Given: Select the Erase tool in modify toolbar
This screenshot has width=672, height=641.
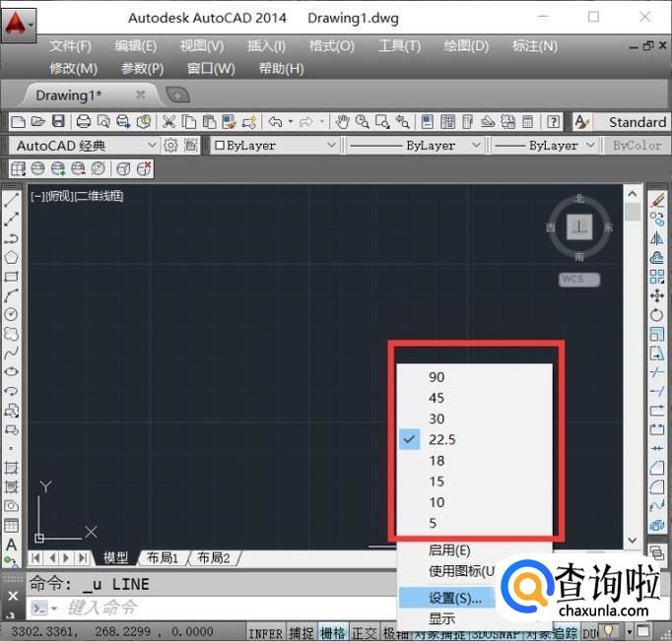Looking at the screenshot, I should click(657, 200).
